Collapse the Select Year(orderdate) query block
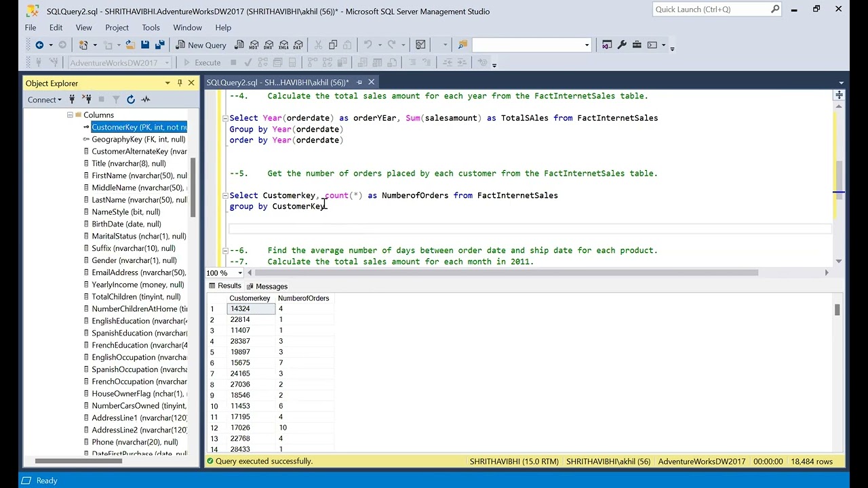Viewport: 868px width, 488px height. (224, 118)
